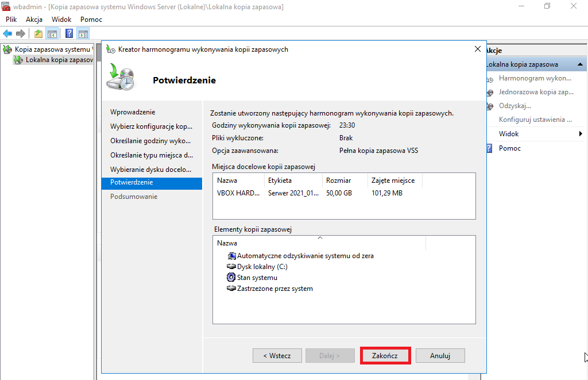Expand the Widok submenu arrow
Screen dimensions: 588x380
coord(581,134)
